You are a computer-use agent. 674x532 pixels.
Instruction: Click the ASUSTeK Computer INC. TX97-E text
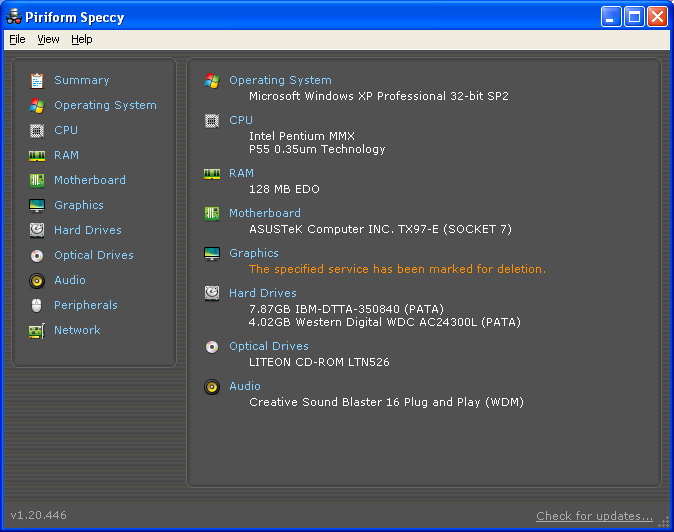pyautogui.click(x=380, y=229)
